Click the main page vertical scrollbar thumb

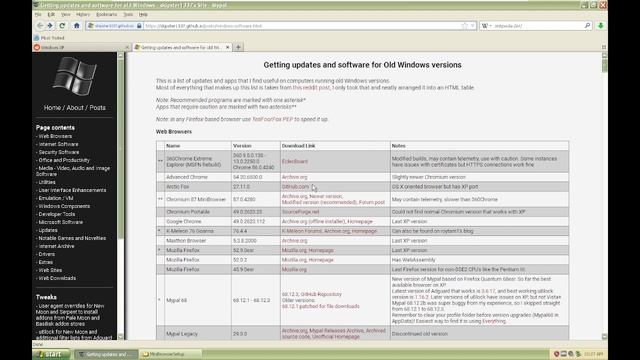pyautogui.click(x=604, y=65)
